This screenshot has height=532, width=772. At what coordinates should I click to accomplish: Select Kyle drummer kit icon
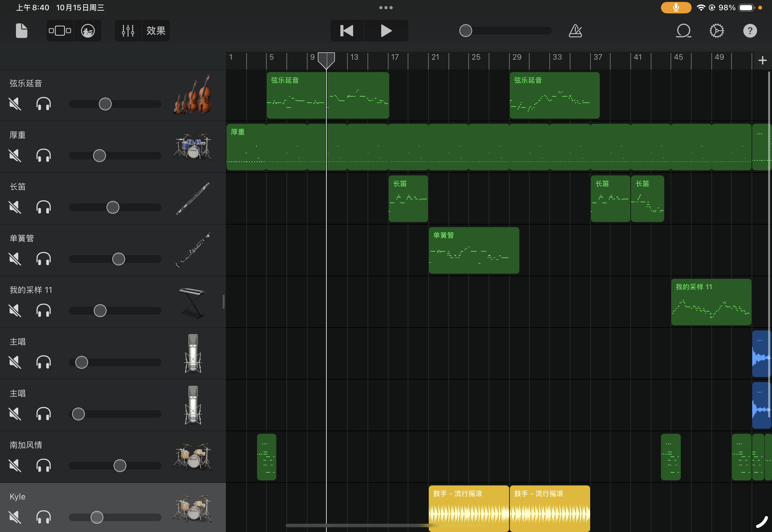[192, 508]
